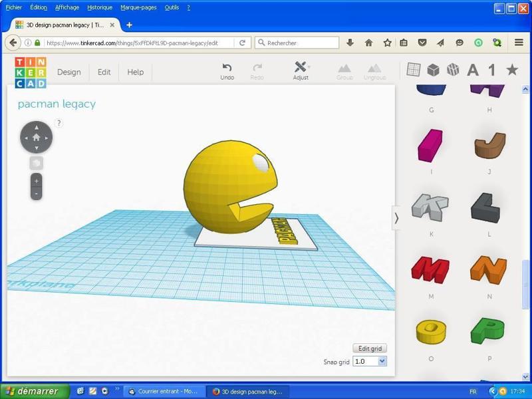Open the letters category A icon

(473, 70)
